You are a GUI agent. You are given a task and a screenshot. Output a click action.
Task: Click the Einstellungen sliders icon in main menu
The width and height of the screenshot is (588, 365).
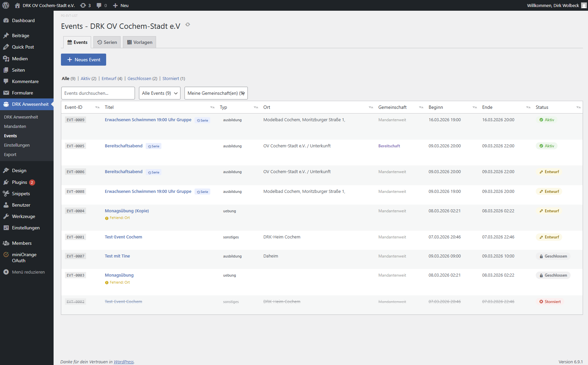6,228
